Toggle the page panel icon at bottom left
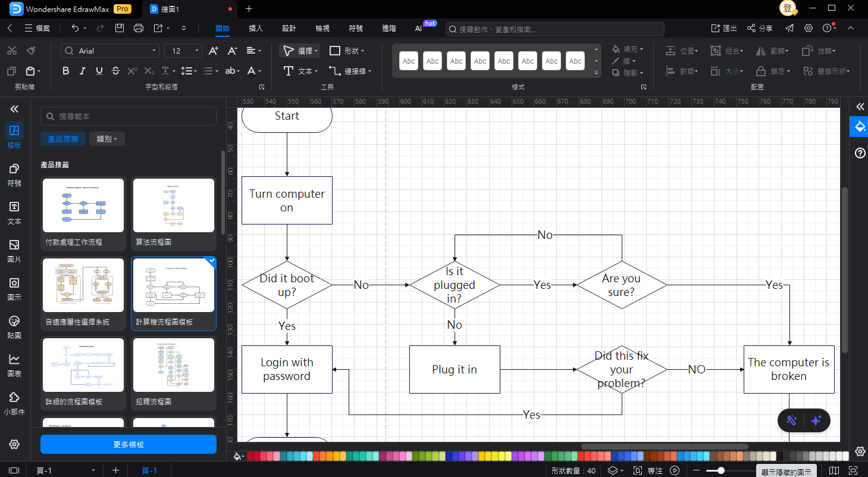 (x=14, y=470)
